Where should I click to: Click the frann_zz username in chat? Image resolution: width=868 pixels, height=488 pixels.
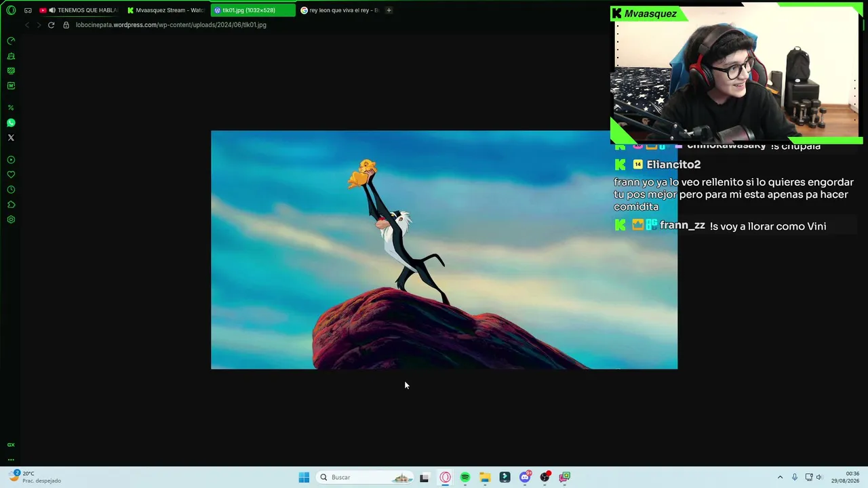[682, 226]
